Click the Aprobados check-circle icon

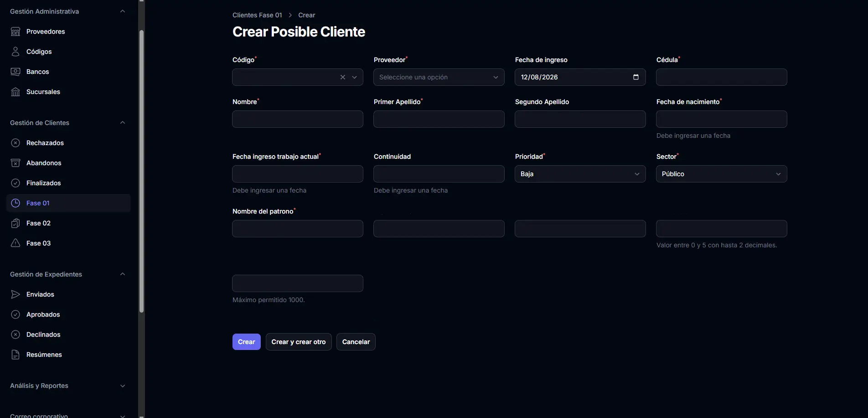(x=15, y=314)
